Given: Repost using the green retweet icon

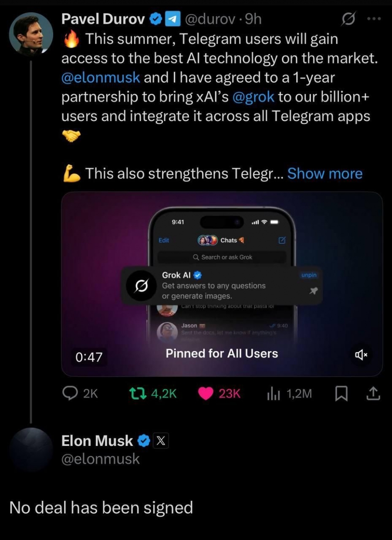Looking at the screenshot, I should (139, 393).
